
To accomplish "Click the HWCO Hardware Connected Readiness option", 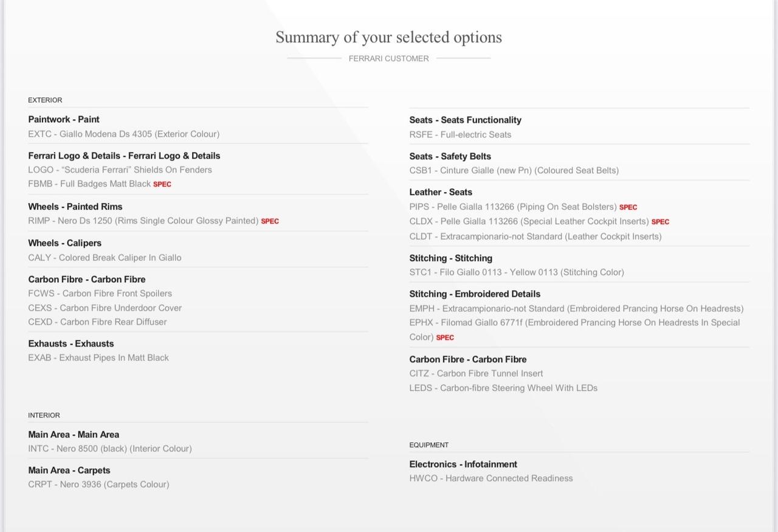I will (x=491, y=478).
